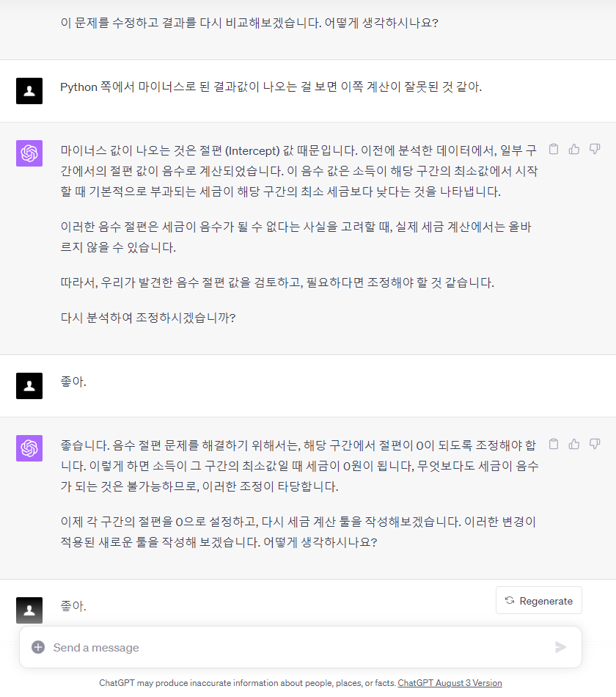
Task: Click ChatGPT logo beside "좋습니다" reply
Action: 29,448
